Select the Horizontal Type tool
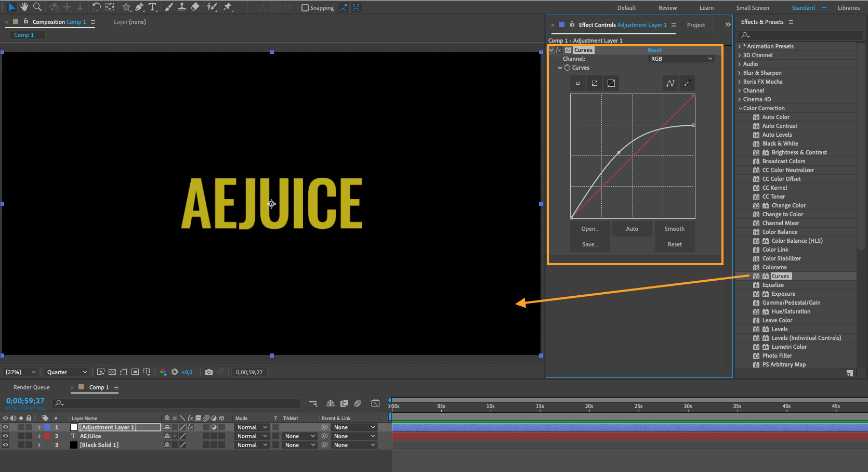Image resolution: width=868 pixels, height=472 pixels. (x=152, y=7)
